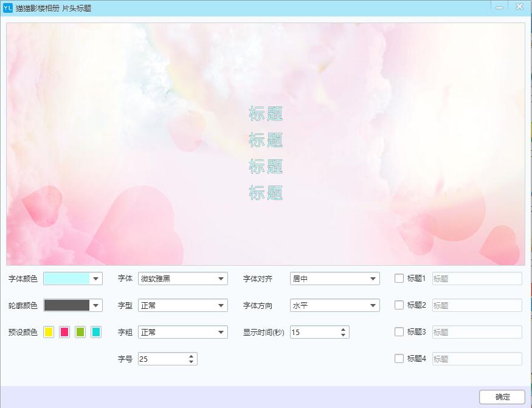This screenshot has height=408, width=532.
Task: Increase 字号 using the up stepper arrow
Action: (x=191, y=355)
